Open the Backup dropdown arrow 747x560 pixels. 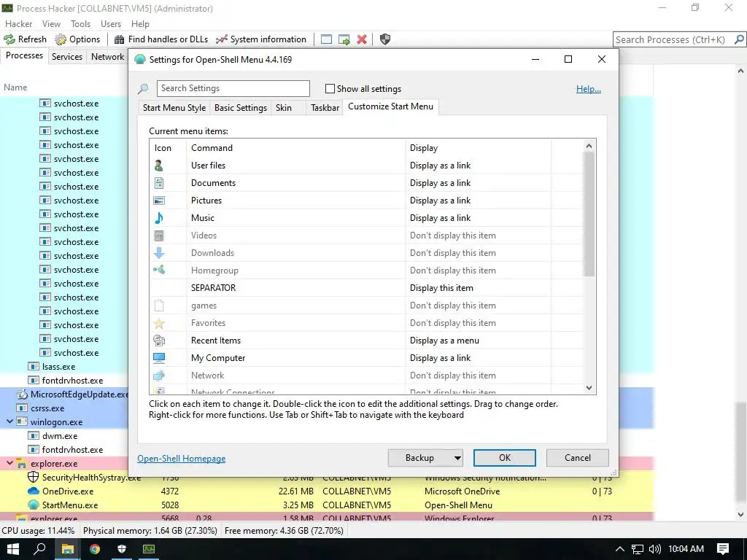pyautogui.click(x=457, y=458)
